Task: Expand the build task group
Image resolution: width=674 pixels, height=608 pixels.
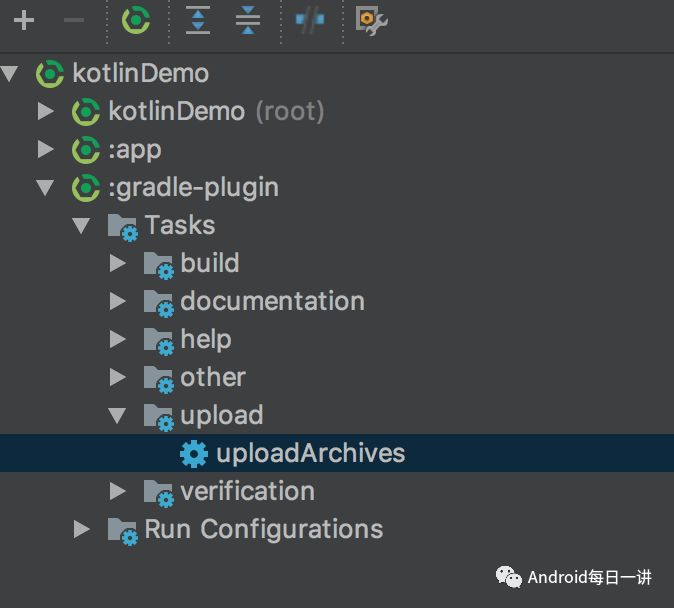Action: click(x=117, y=263)
